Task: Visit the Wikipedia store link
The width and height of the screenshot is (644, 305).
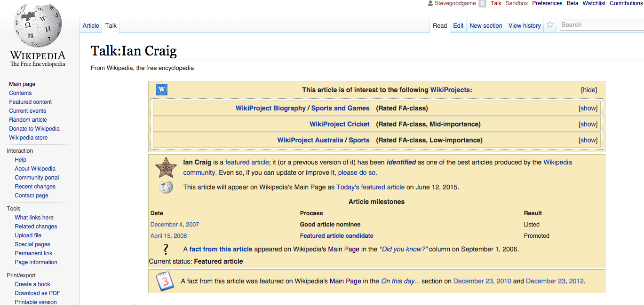Action: pyautogui.click(x=28, y=138)
